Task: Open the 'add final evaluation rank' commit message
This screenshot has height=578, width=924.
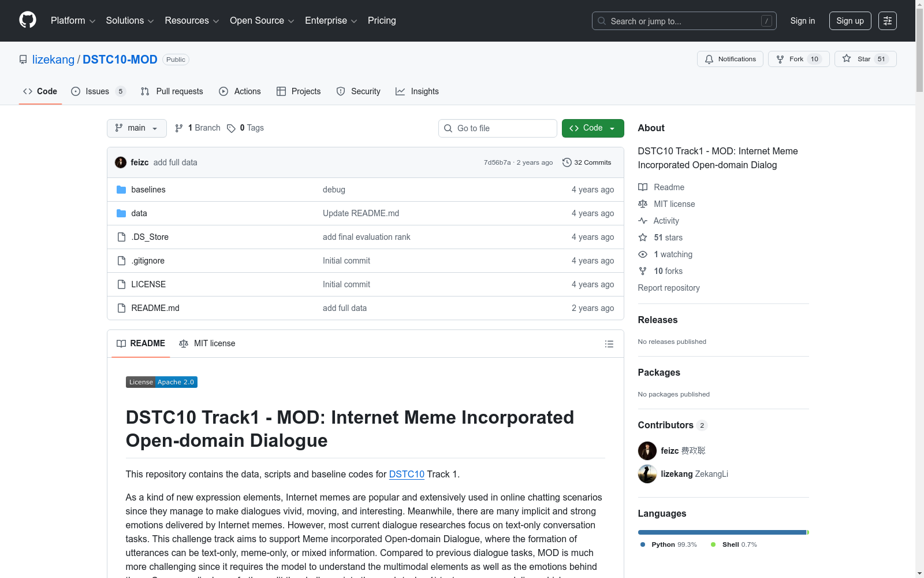Action: (x=367, y=237)
